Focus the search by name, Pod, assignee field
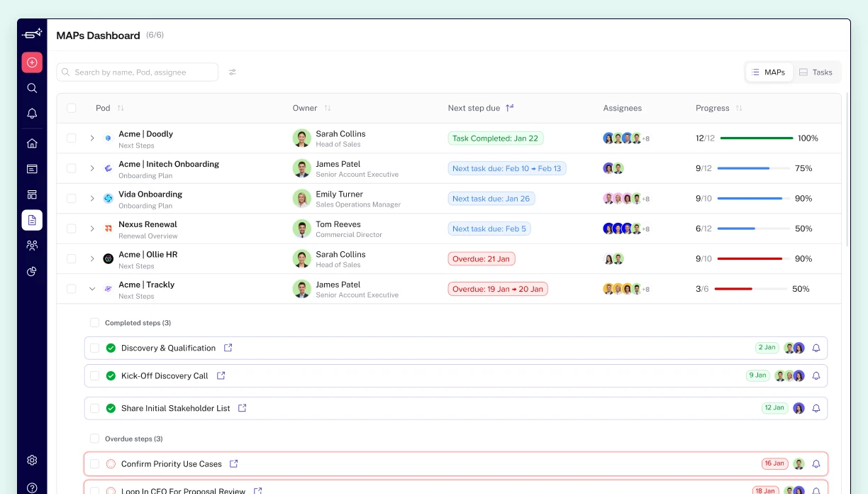 click(x=138, y=72)
